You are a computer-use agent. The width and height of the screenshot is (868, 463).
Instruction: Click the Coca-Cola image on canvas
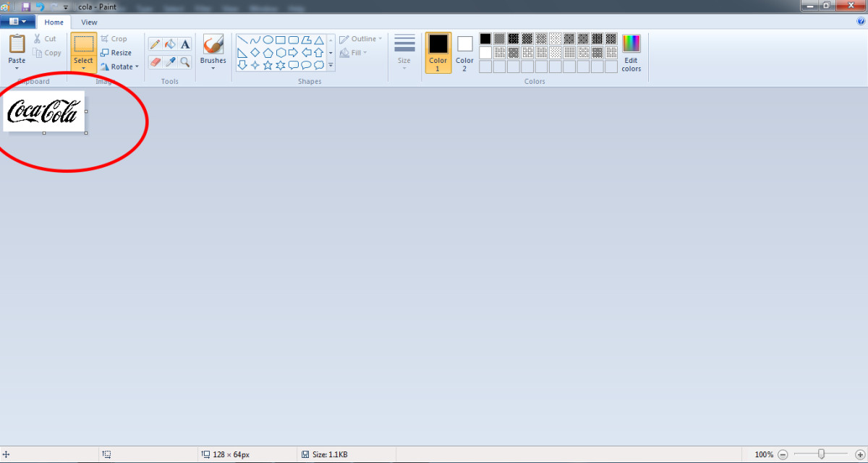(x=43, y=111)
